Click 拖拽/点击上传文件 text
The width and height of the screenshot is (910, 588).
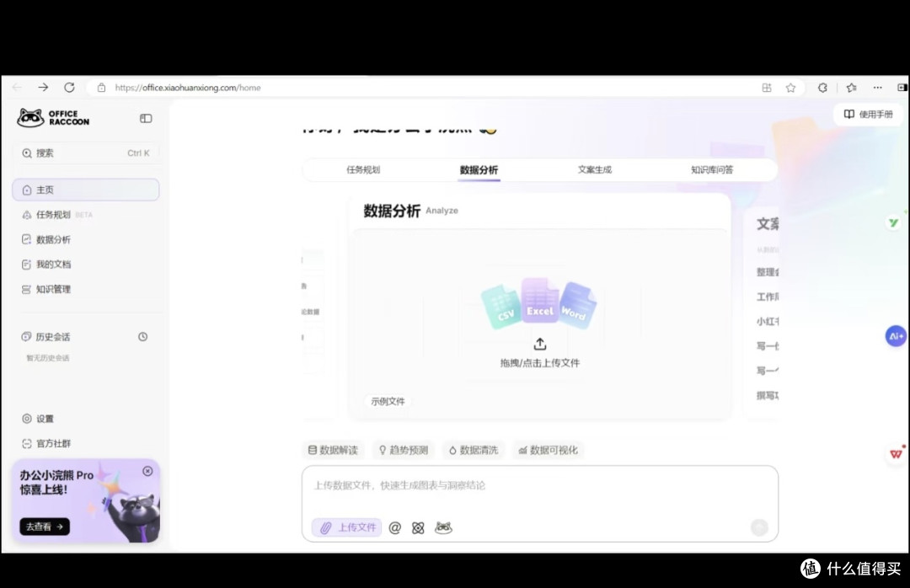coord(540,363)
